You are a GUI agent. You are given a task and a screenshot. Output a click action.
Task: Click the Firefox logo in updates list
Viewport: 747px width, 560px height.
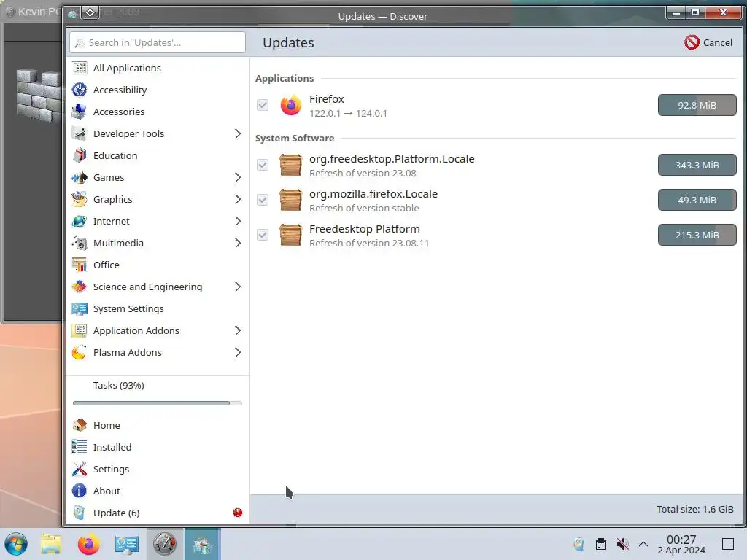pos(290,105)
